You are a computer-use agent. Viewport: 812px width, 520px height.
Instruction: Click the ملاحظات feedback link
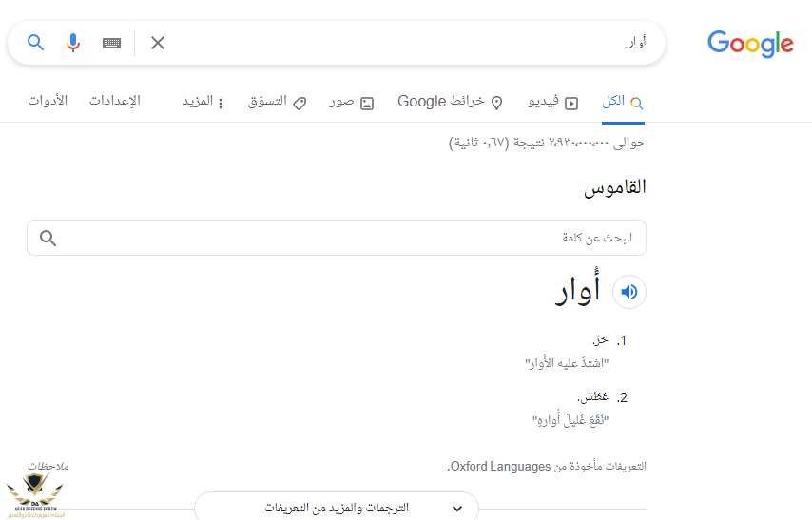click(x=48, y=466)
